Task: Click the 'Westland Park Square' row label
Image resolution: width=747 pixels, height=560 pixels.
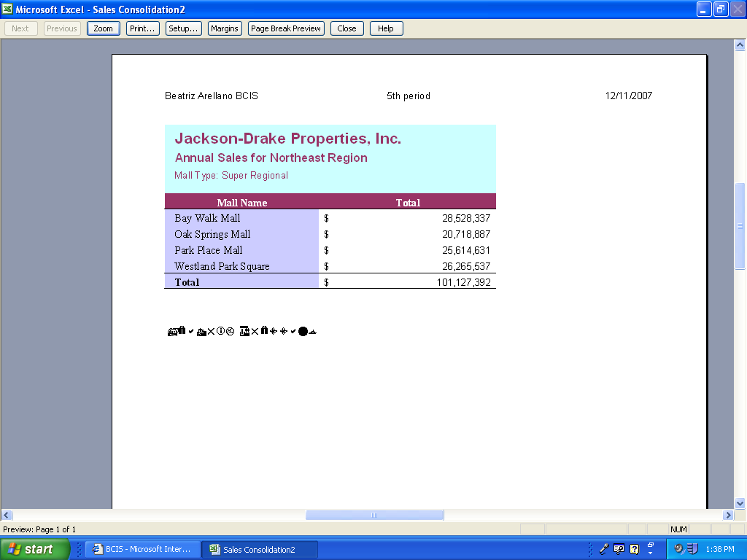Action: (222, 266)
